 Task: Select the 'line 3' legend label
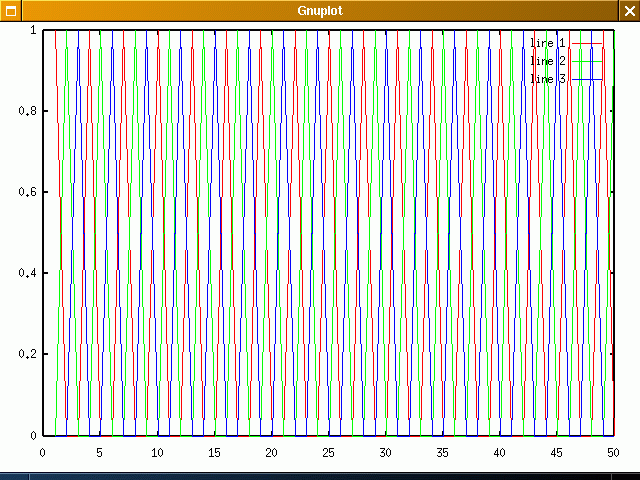pyautogui.click(x=547, y=79)
